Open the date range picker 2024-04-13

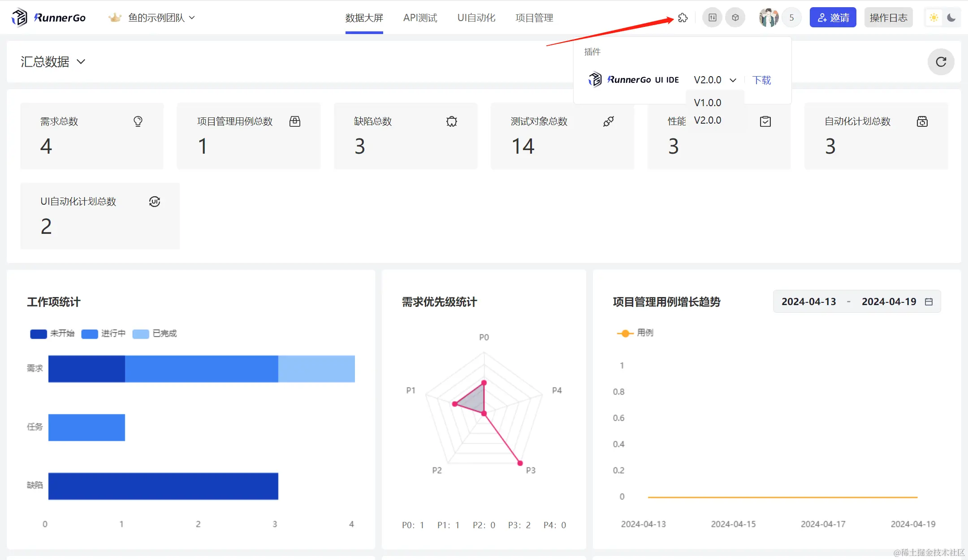(x=809, y=302)
